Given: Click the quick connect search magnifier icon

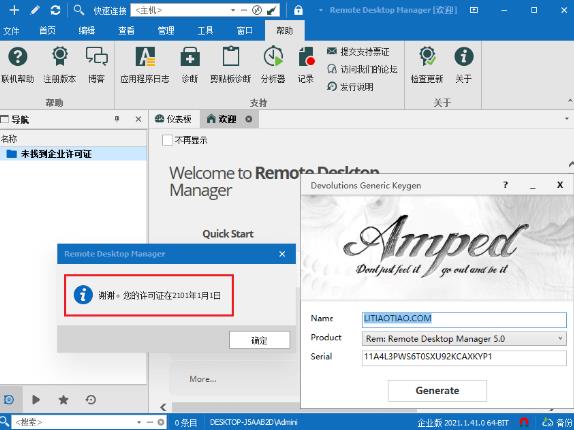Looking at the screenshot, I should click(x=79, y=10).
